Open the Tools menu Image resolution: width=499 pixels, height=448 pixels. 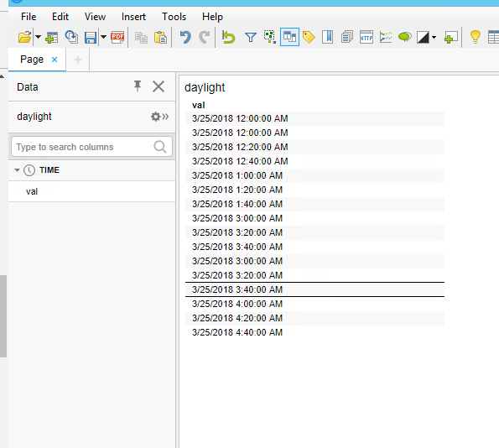click(174, 17)
